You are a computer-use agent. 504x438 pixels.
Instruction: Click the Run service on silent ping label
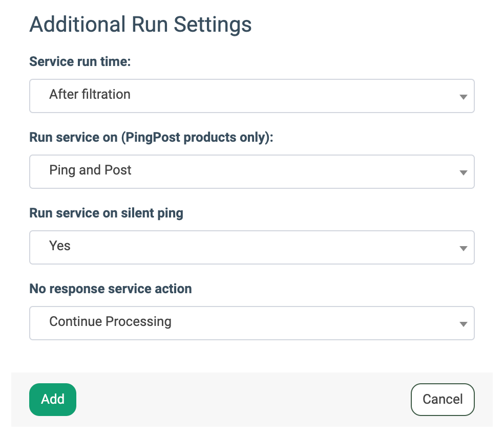106,213
